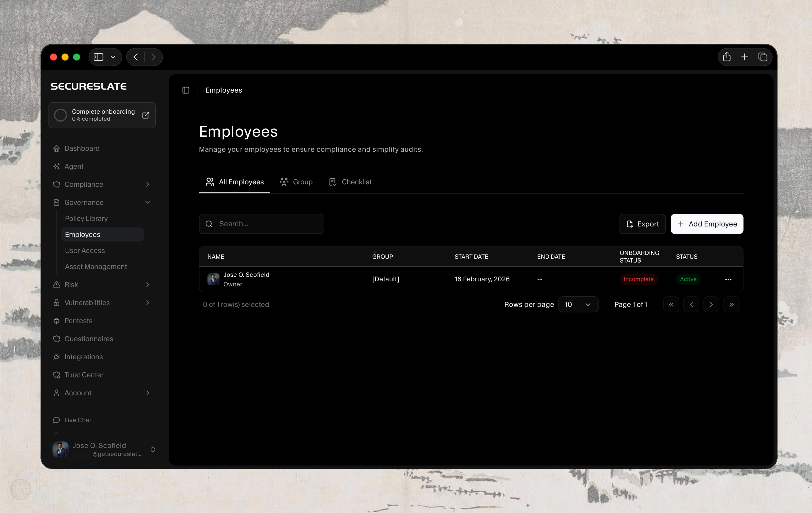Click the Export button
The width and height of the screenshot is (812, 513).
(x=642, y=224)
